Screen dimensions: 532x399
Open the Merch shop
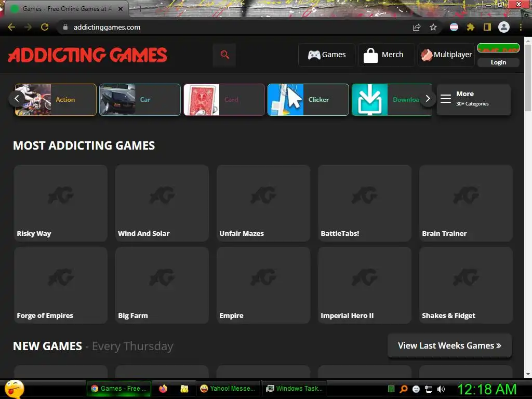tap(386, 55)
